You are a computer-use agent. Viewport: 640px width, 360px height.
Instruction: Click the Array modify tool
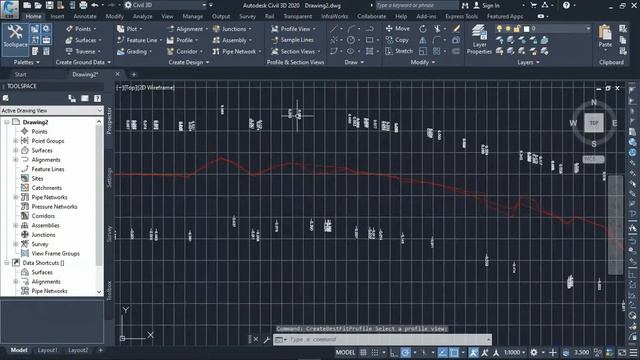[437, 51]
